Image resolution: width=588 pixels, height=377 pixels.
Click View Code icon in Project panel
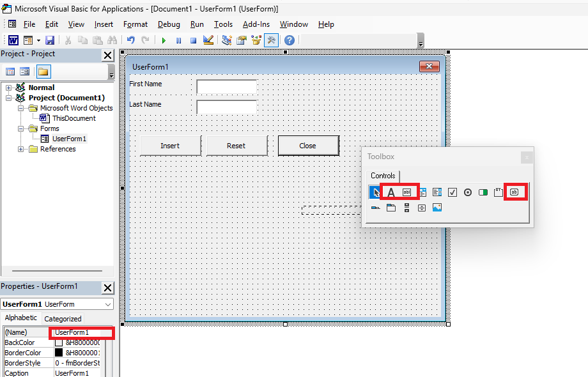(x=10, y=71)
